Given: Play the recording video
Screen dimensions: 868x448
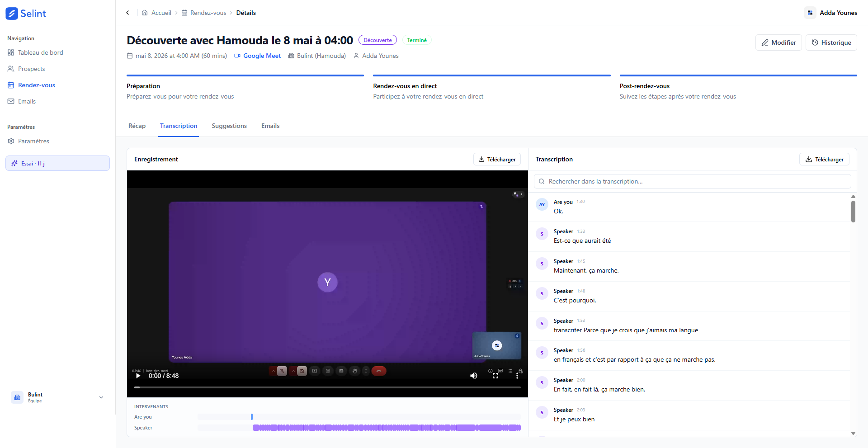Looking at the screenshot, I should point(138,376).
